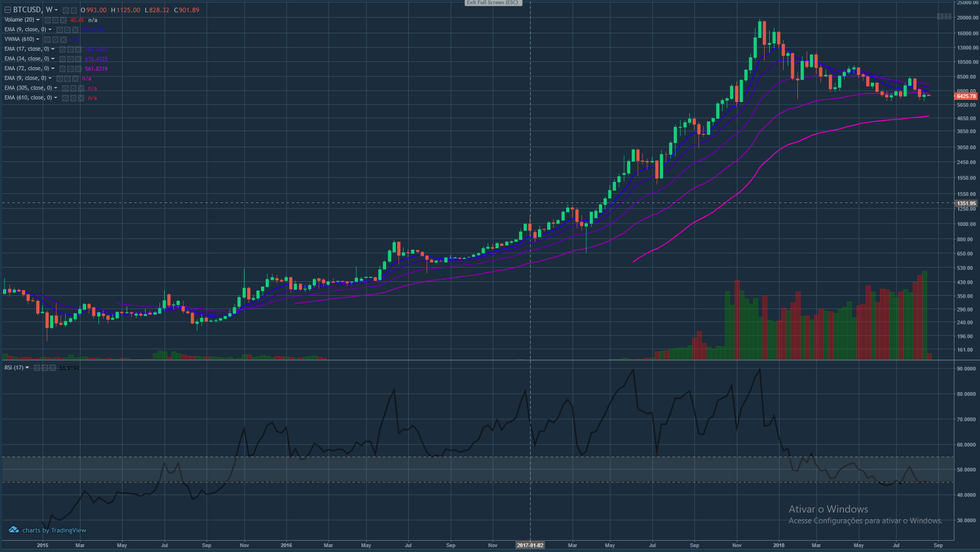Open EMA (34, close, 0) settings gear
This screenshot has height=552, width=980.
coord(70,59)
